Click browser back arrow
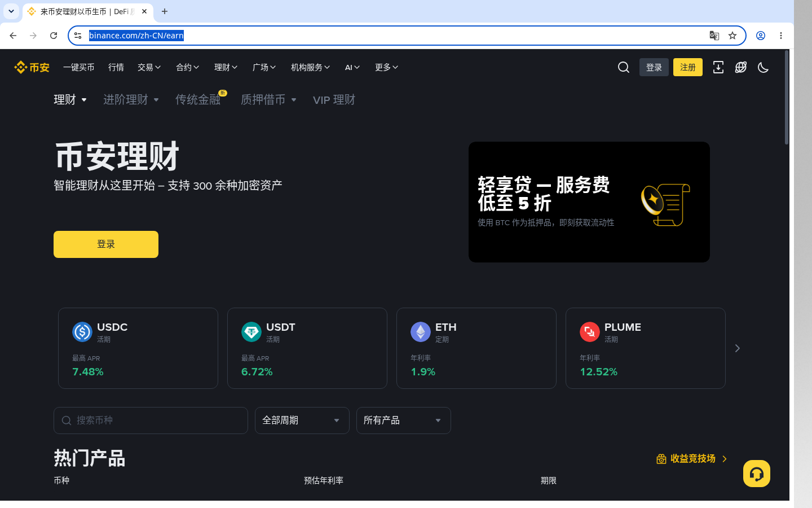Screen dimensions: 812x508 (13, 36)
